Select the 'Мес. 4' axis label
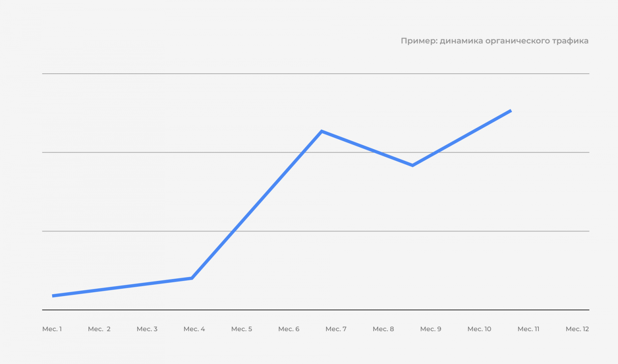 [194, 329]
